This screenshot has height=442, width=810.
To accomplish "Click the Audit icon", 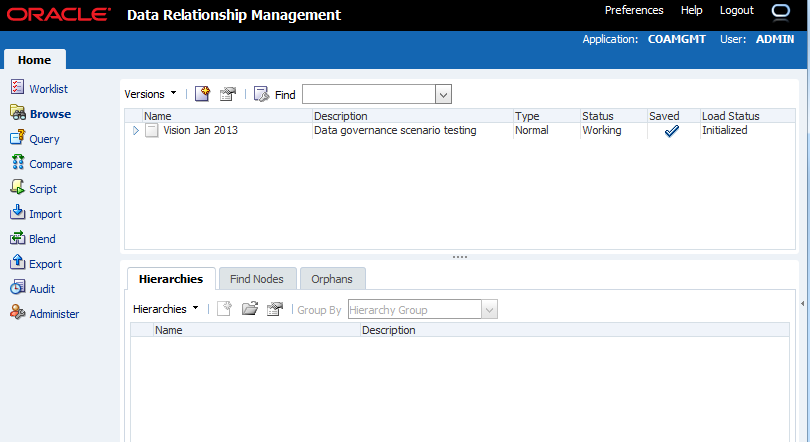I will click(18, 287).
